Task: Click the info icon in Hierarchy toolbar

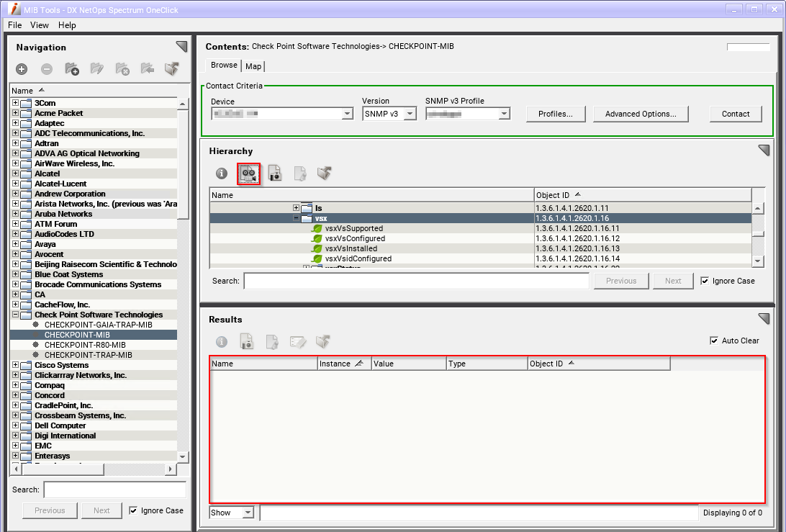Action: (222, 173)
